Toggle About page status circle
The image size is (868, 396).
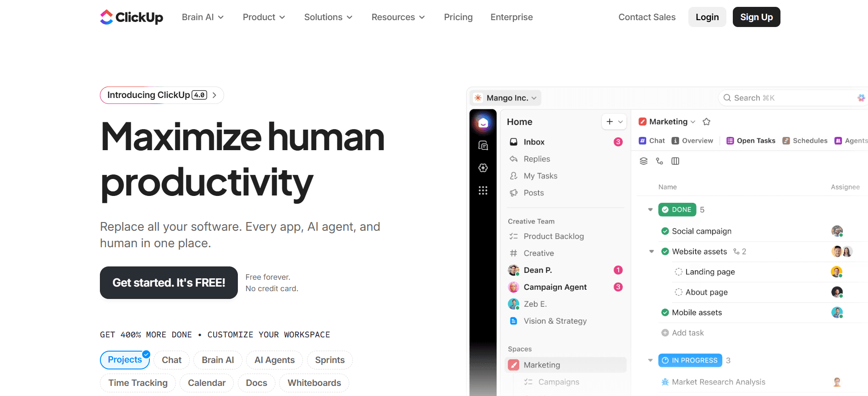[x=679, y=292]
